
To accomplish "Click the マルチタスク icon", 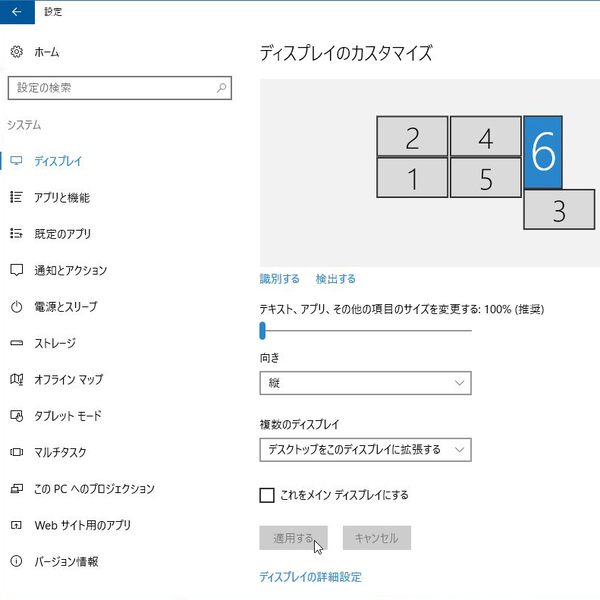I will pyautogui.click(x=16, y=452).
